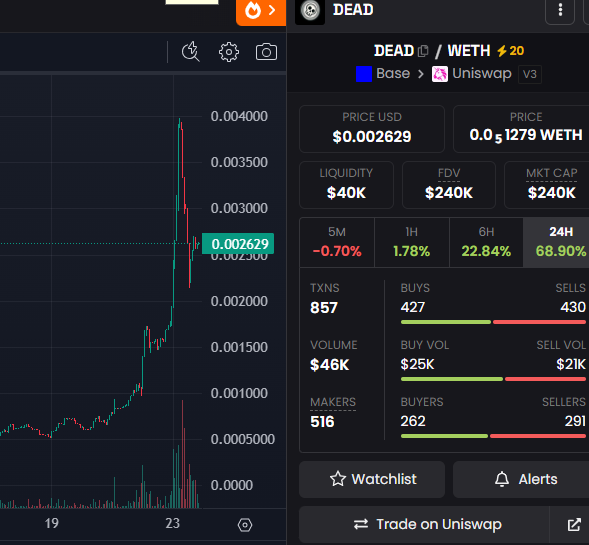Click the DEAD title in the header
589x545 pixels.
[x=353, y=10]
